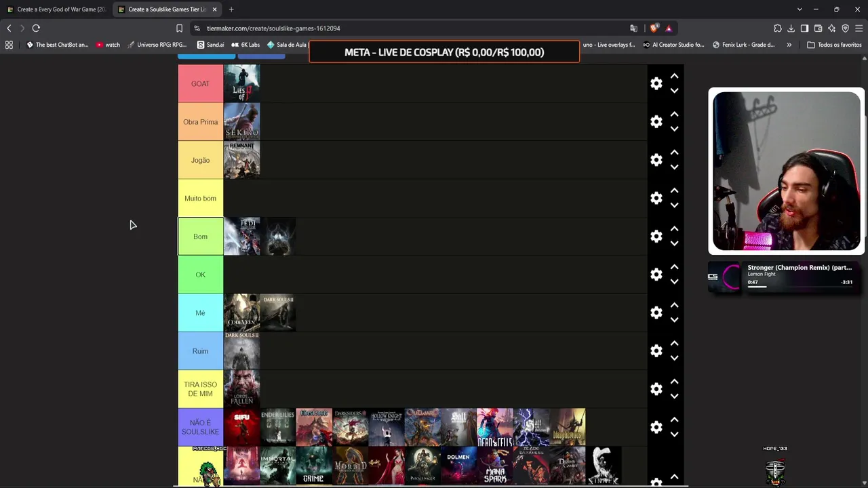Move the Ruim tier row up

point(674,344)
